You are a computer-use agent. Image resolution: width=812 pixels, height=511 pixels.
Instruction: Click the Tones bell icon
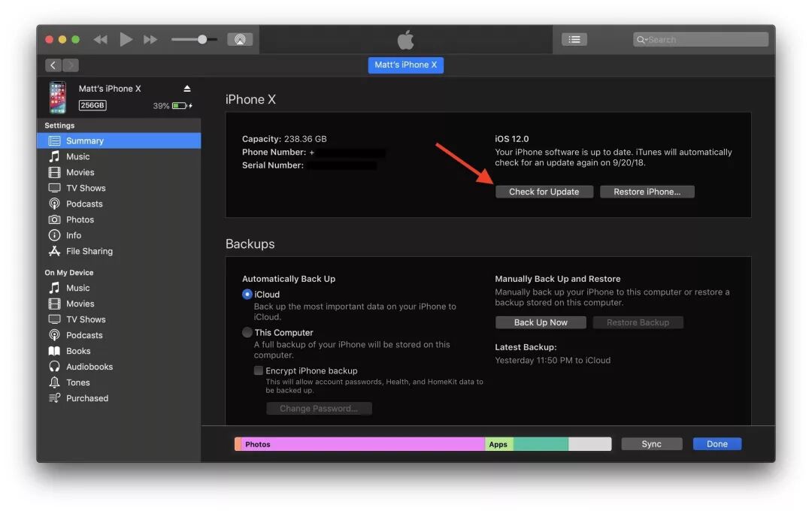click(x=54, y=382)
